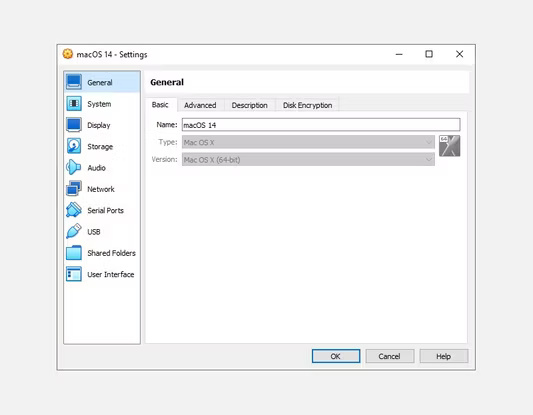Confirm settings with OK button
This screenshot has height=415, width=533.
pos(336,356)
